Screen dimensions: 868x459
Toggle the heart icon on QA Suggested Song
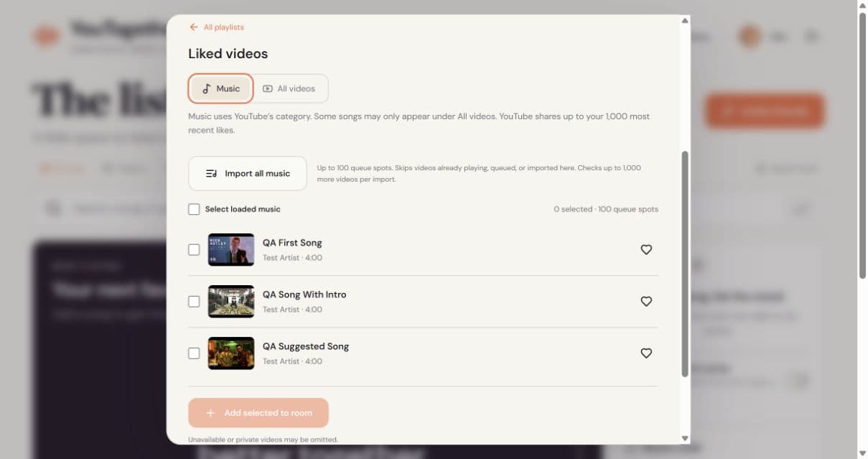pos(646,353)
